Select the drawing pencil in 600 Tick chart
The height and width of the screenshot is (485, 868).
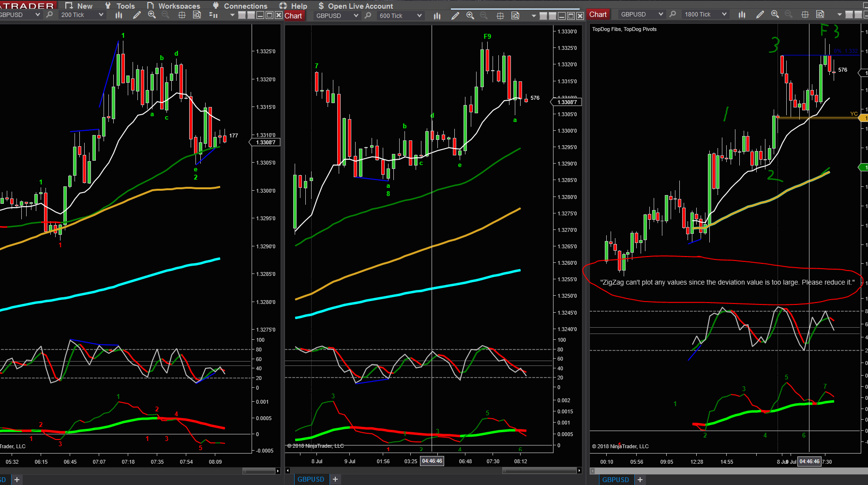pyautogui.click(x=455, y=16)
